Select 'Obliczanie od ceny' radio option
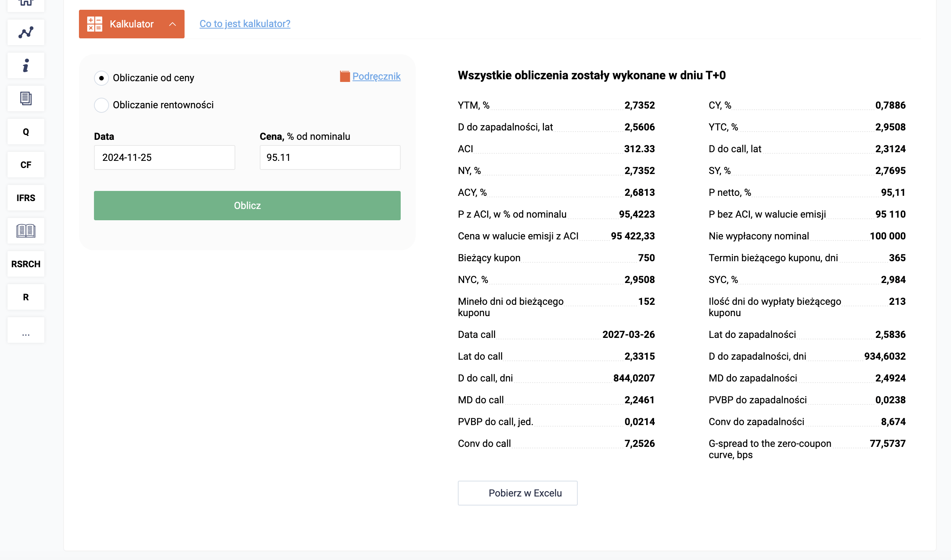 (x=101, y=78)
